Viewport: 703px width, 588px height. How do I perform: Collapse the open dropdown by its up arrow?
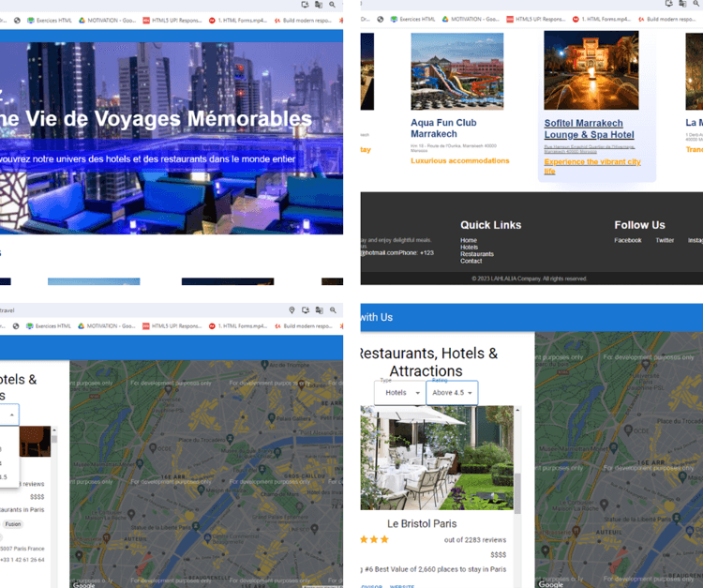pos(12,415)
